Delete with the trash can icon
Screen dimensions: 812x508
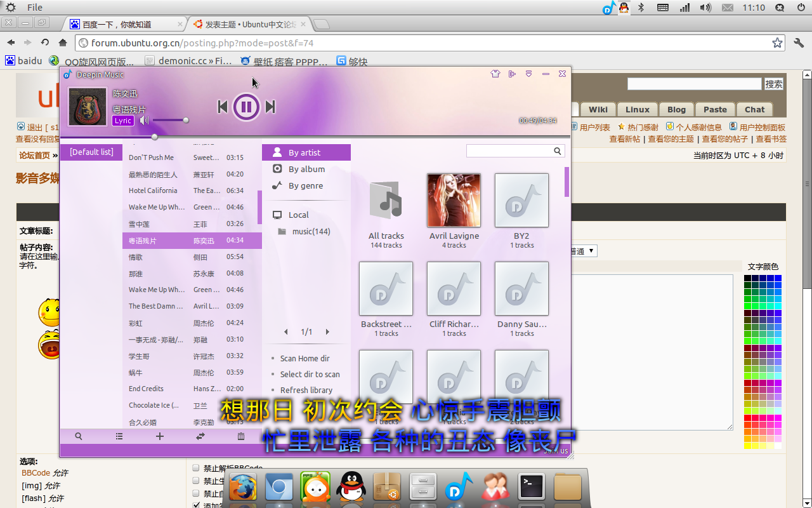tap(241, 436)
